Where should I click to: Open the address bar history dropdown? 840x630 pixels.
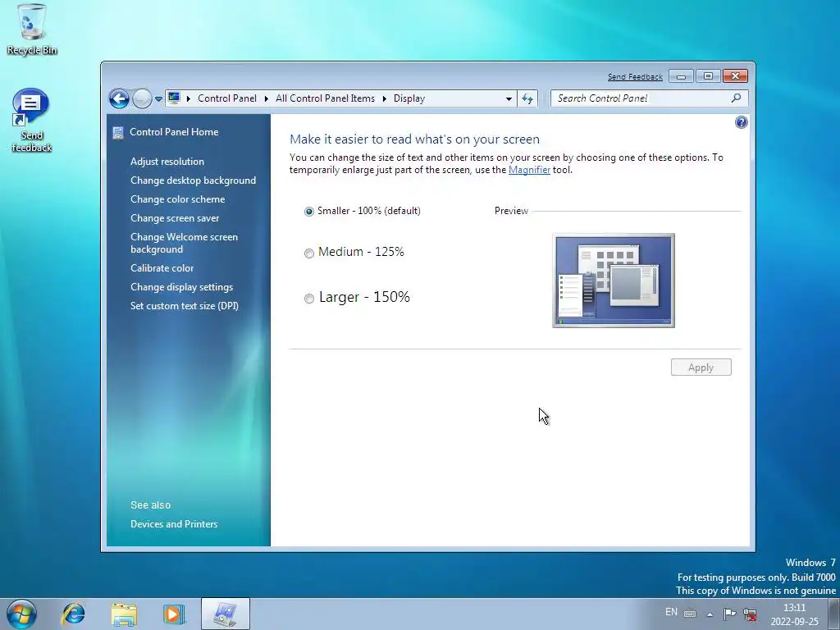click(509, 98)
